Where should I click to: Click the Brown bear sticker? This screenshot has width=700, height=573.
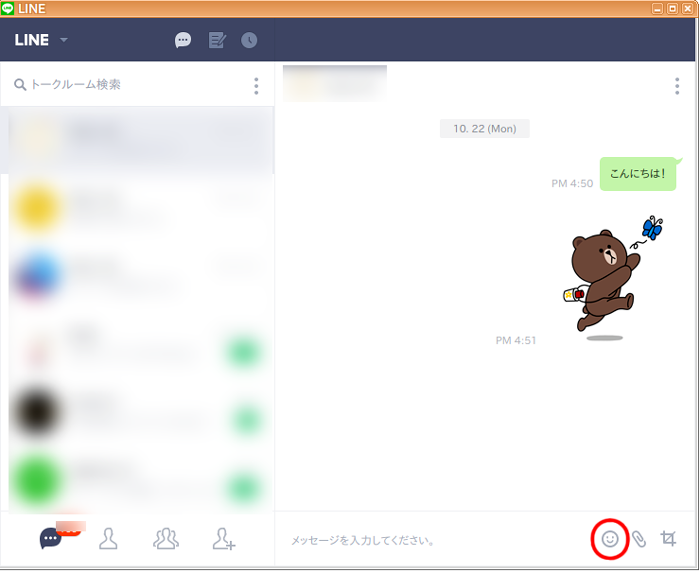[612, 278]
